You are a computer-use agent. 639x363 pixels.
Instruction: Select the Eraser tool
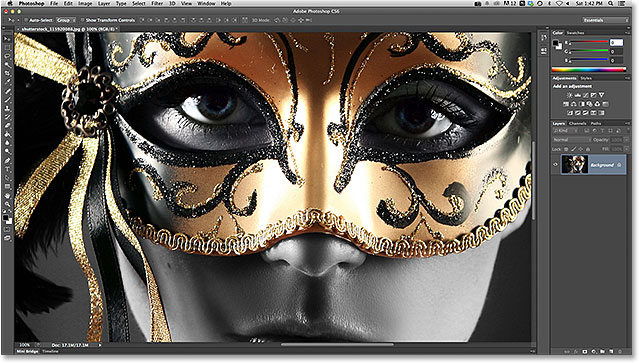click(x=7, y=125)
